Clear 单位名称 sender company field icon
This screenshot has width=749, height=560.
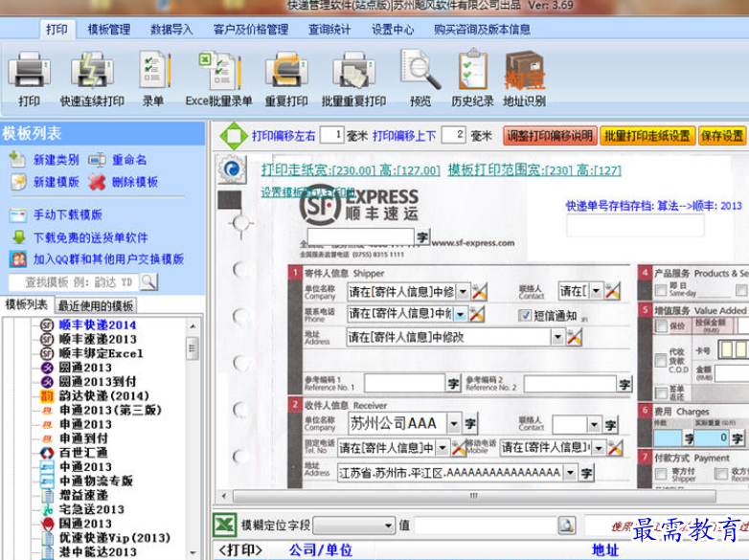479,291
